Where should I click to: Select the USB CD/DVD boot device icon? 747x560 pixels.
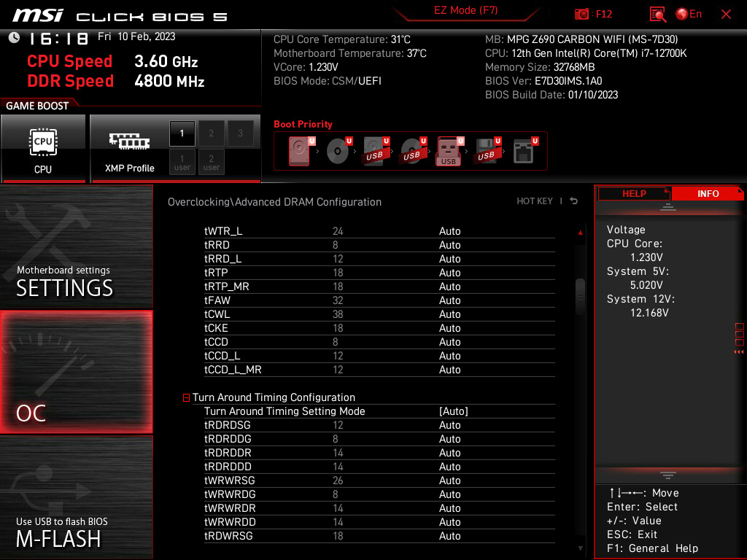click(413, 151)
